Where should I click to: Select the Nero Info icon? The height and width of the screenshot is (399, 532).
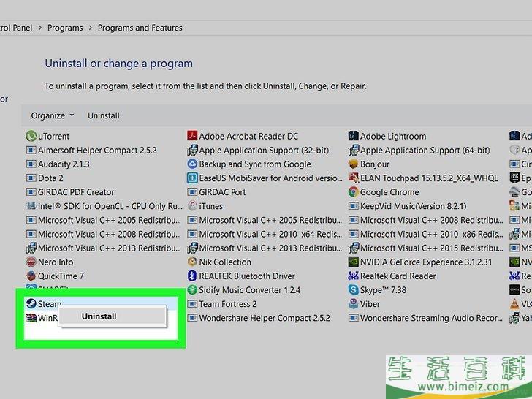[31, 262]
